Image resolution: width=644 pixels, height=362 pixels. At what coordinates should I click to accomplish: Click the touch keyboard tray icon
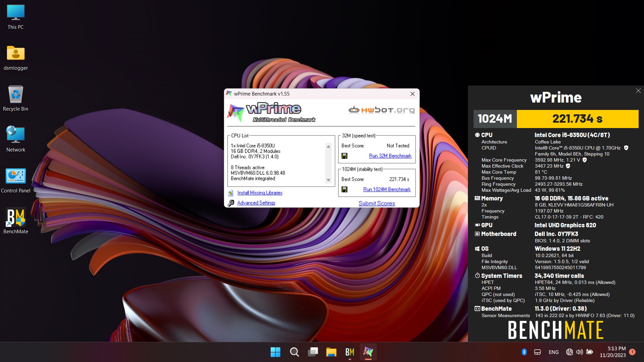coord(537,352)
